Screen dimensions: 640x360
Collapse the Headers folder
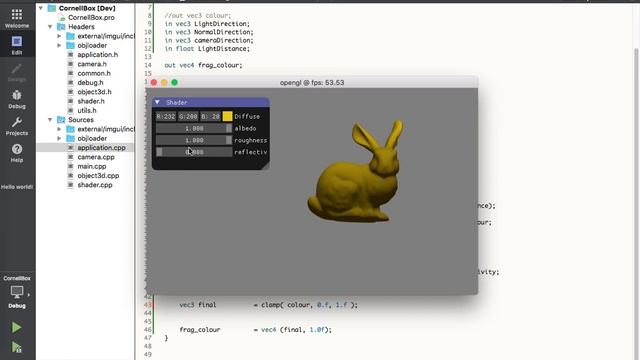point(50,27)
